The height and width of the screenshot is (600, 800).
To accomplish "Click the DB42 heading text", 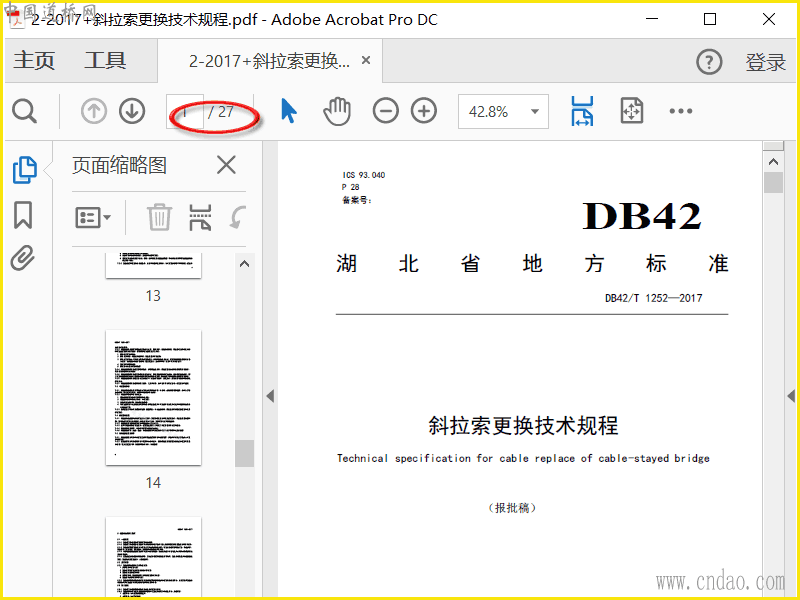I will pos(642,216).
